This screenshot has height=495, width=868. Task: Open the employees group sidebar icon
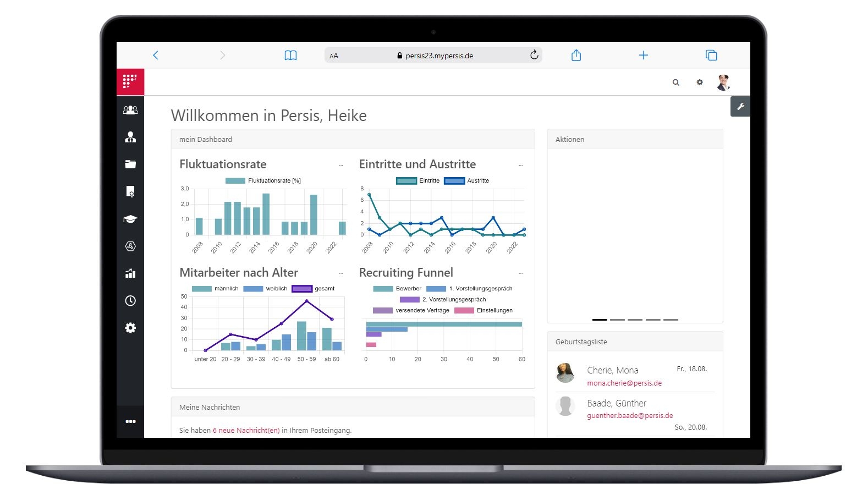tap(130, 110)
